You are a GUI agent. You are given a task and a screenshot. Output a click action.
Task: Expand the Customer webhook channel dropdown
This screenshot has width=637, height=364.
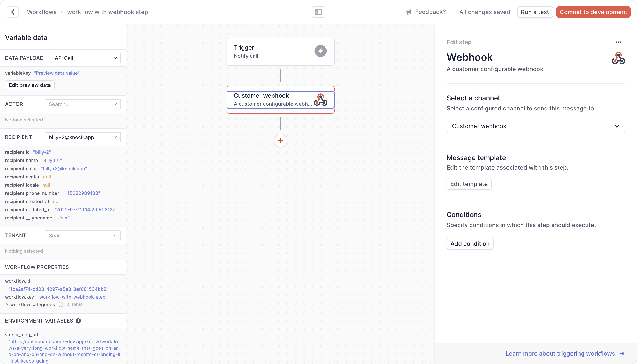[617, 126]
